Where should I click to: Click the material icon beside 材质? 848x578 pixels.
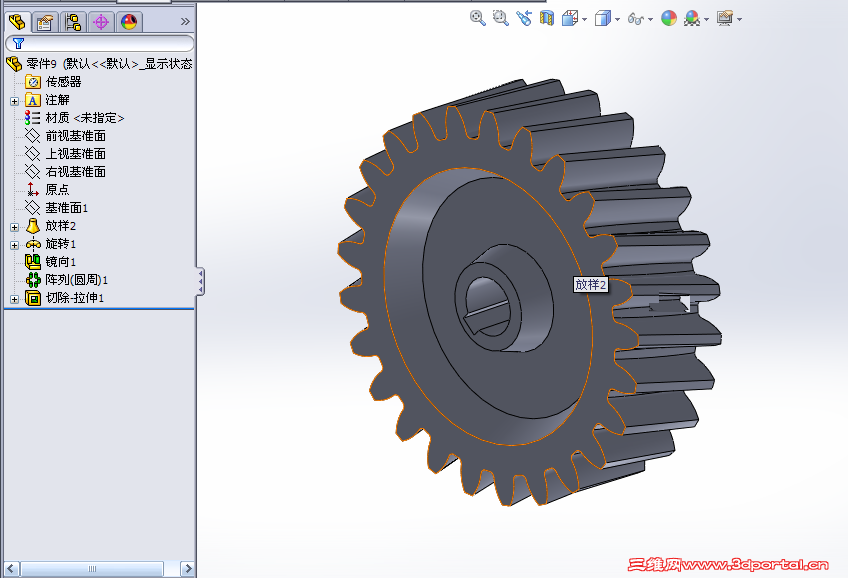coord(32,118)
